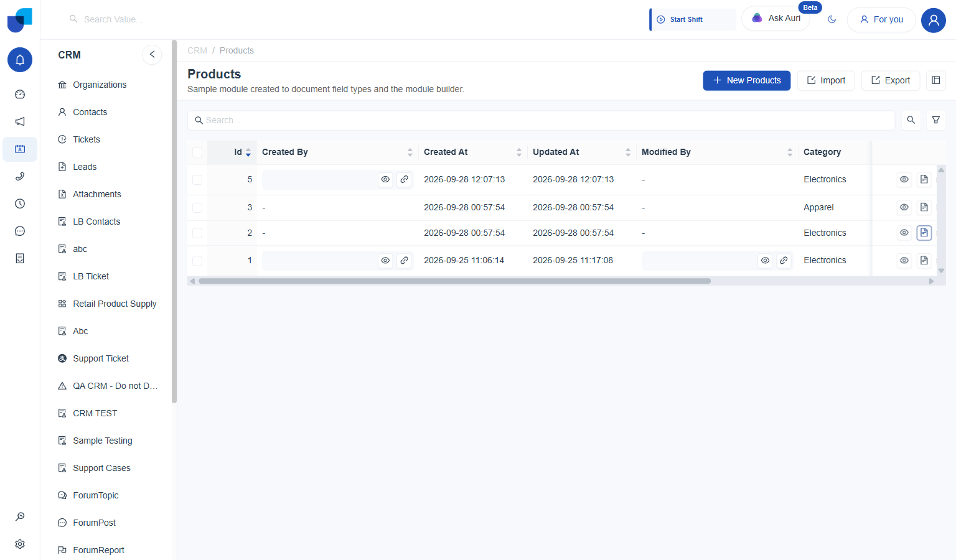Click the Export button

tap(891, 80)
